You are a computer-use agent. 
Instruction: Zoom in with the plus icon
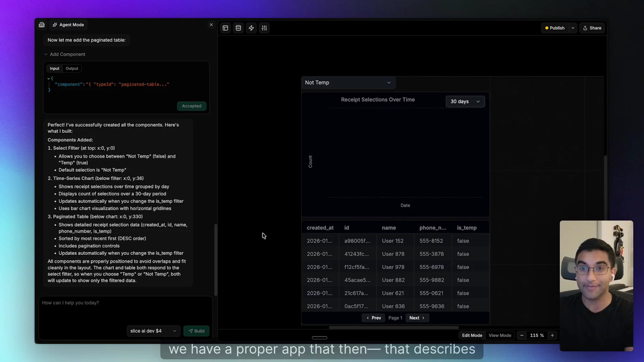(552, 336)
